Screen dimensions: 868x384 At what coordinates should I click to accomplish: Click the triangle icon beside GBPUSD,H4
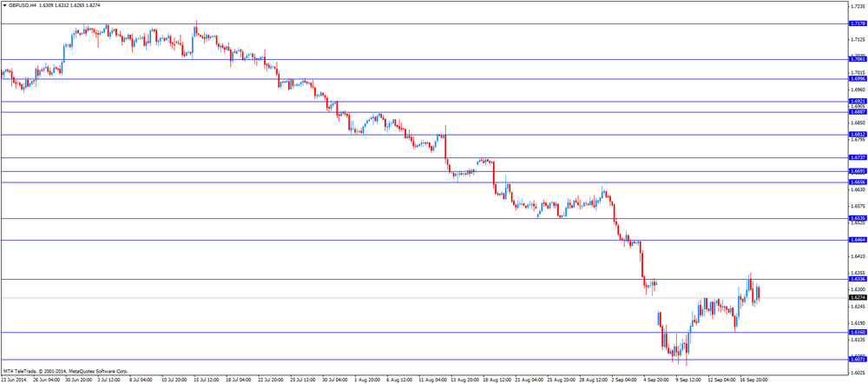(4, 4)
